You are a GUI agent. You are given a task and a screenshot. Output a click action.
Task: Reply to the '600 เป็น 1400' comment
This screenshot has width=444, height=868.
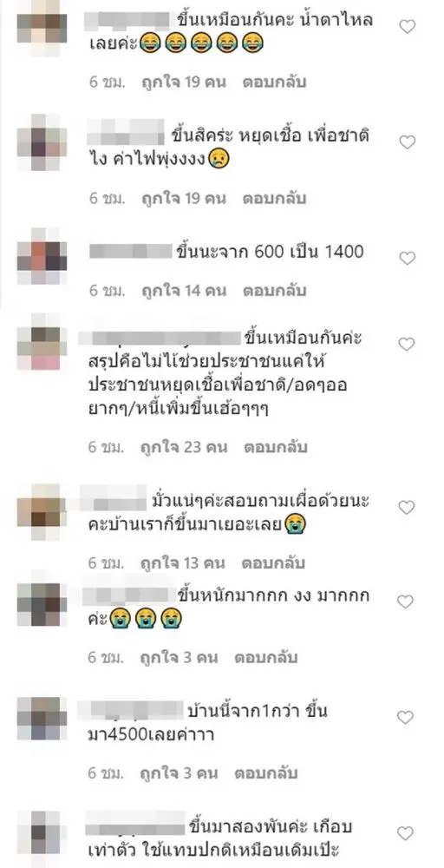pos(274,291)
